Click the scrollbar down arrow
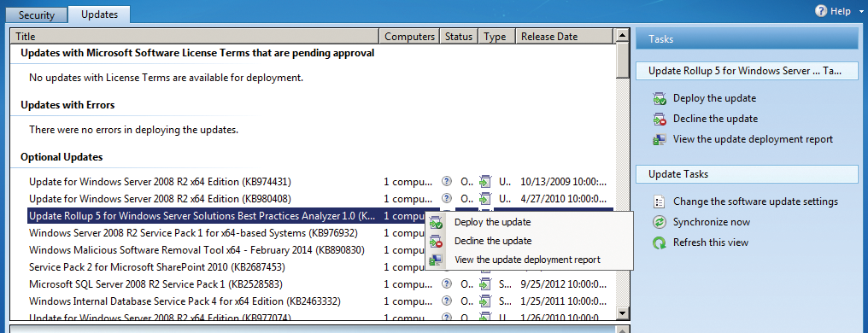The width and height of the screenshot is (868, 333). pos(622,313)
